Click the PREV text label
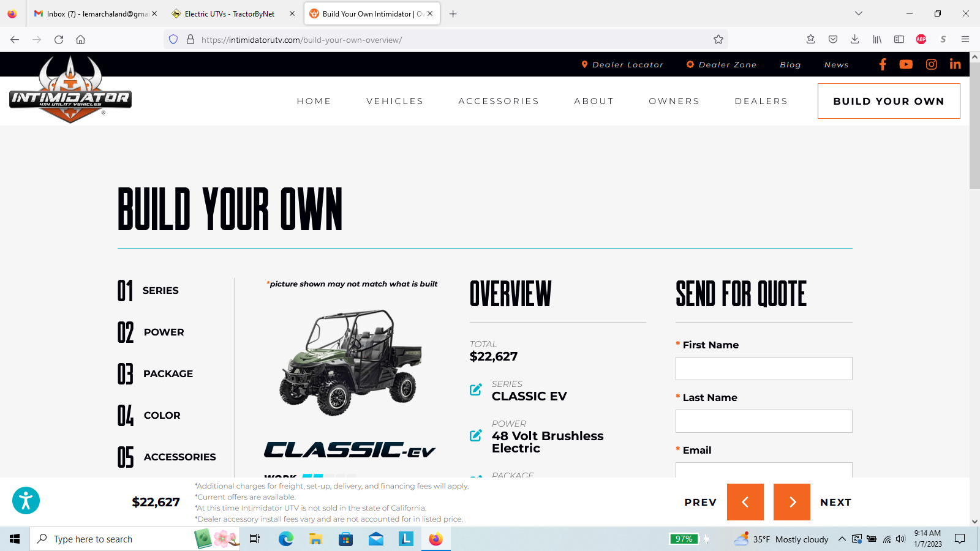Screen dimensions: 980x551 [700, 502]
